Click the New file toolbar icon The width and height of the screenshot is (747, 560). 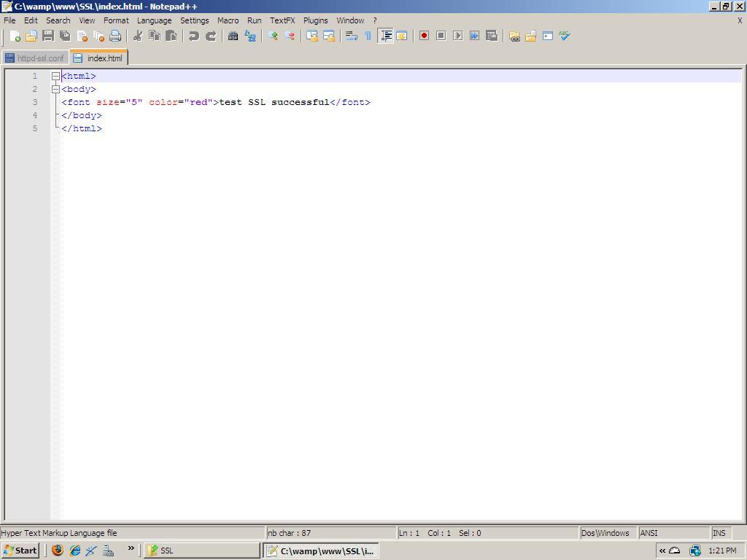tap(15, 36)
